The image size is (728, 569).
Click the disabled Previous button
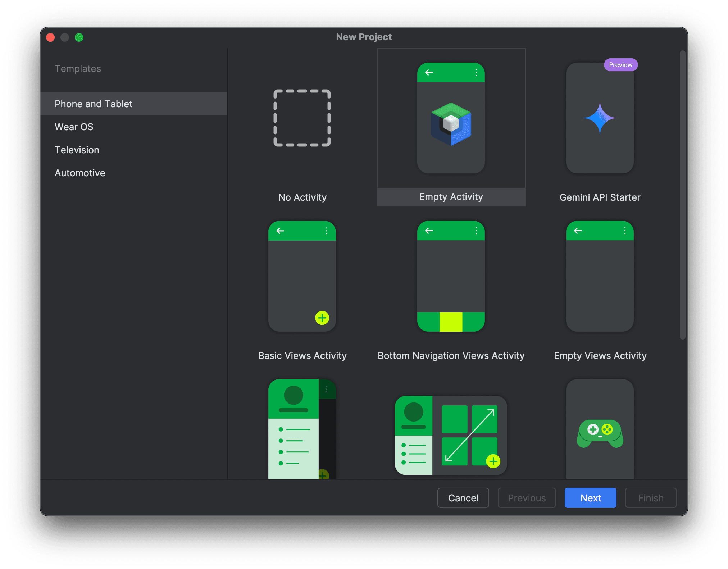pos(527,498)
